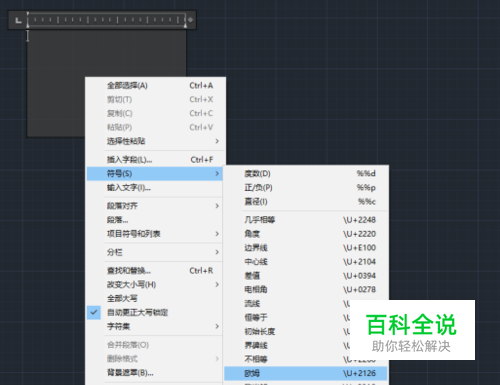Image resolution: width=500 pixels, height=385 pixels.
Task: Expand the 选择性粘贴 submenu
Action: tap(156, 141)
